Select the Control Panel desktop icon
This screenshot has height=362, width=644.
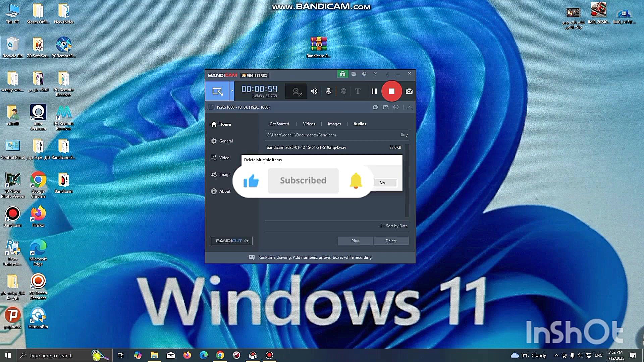click(x=13, y=150)
